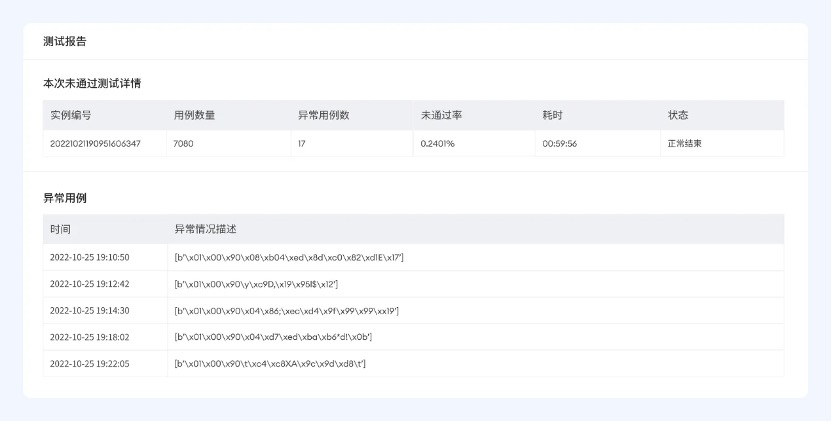Click the 19:18:02 exception timestamp
Viewport: 832px width, 422px height.
(90, 337)
